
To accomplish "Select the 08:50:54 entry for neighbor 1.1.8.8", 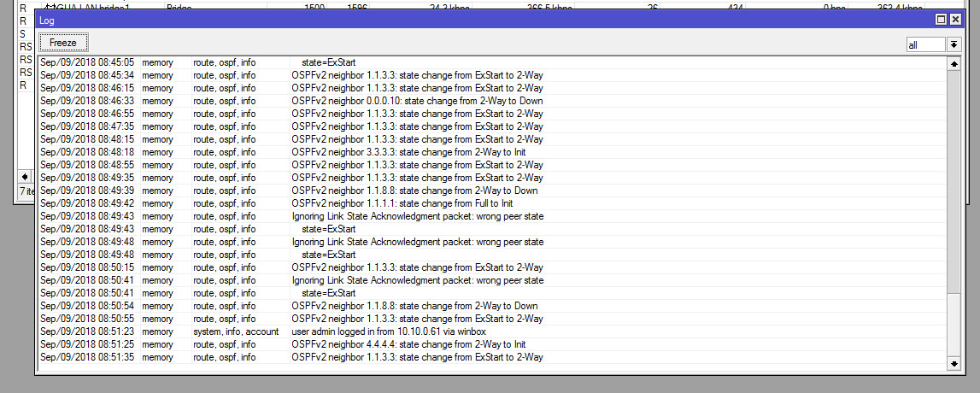I will tap(492, 306).
